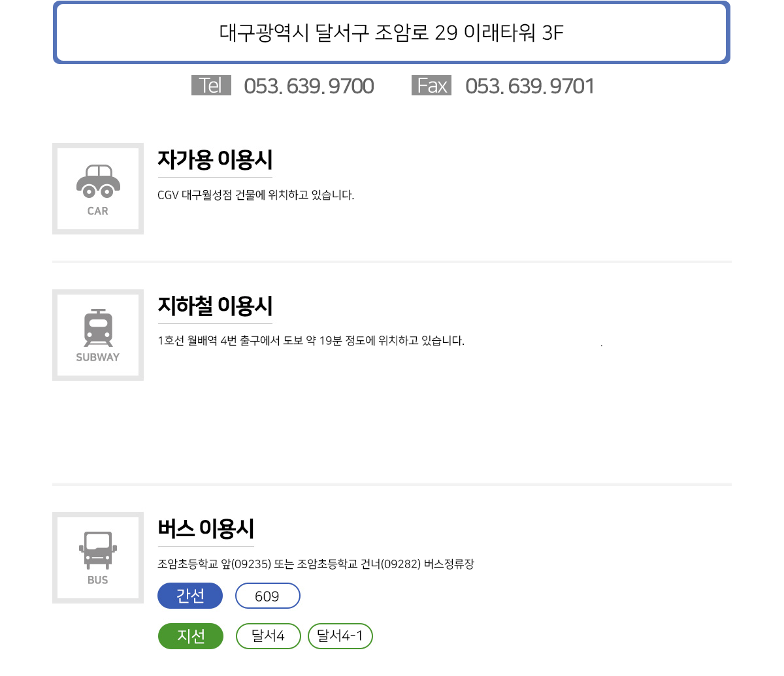The image size is (784, 676).
Task: Click the CGV 대구월성점 description text
Action: (256, 195)
